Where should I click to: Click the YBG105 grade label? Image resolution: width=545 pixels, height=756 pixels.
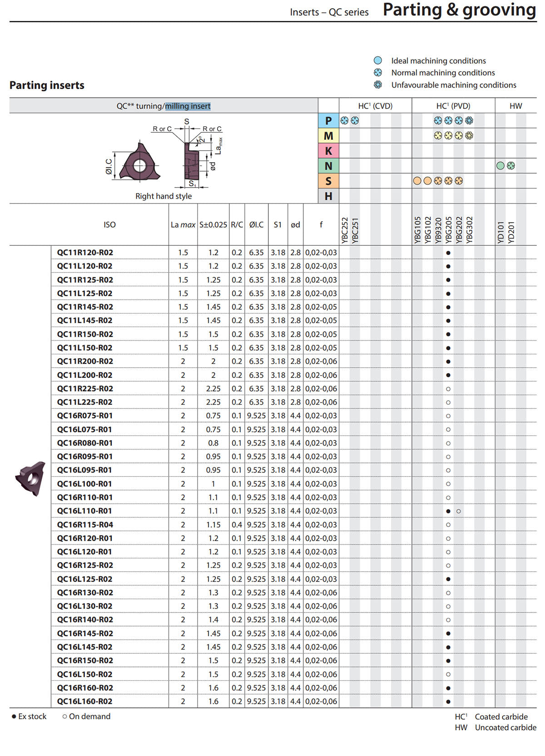(x=417, y=230)
